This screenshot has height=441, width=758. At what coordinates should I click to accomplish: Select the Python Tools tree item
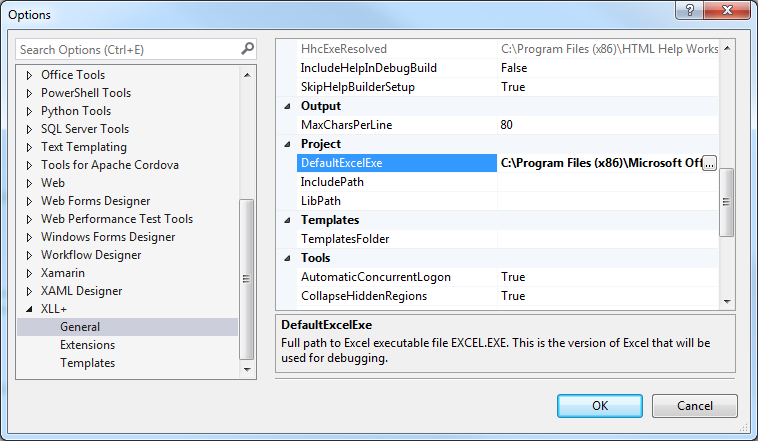click(76, 111)
